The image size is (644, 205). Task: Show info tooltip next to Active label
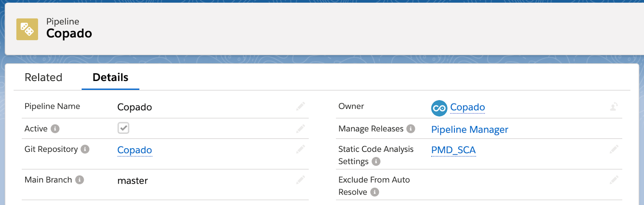click(55, 129)
